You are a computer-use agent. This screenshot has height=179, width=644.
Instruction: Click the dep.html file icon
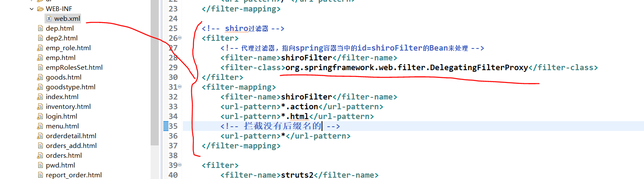[x=40, y=28]
